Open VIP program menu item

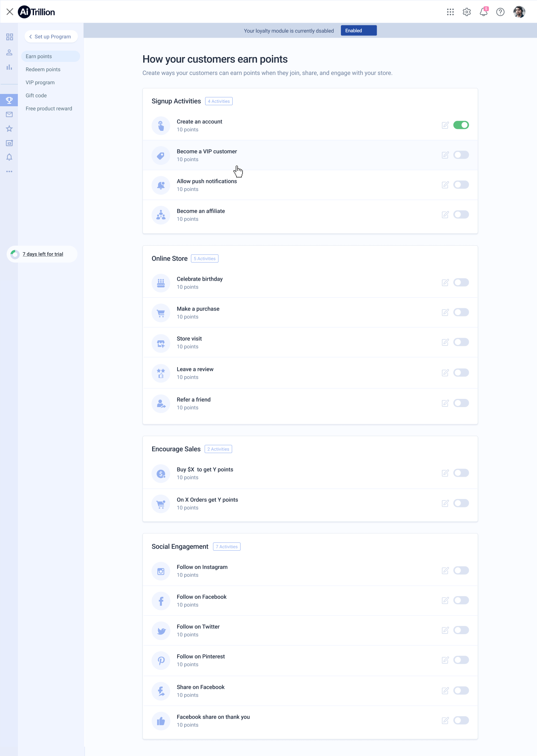pyautogui.click(x=40, y=82)
